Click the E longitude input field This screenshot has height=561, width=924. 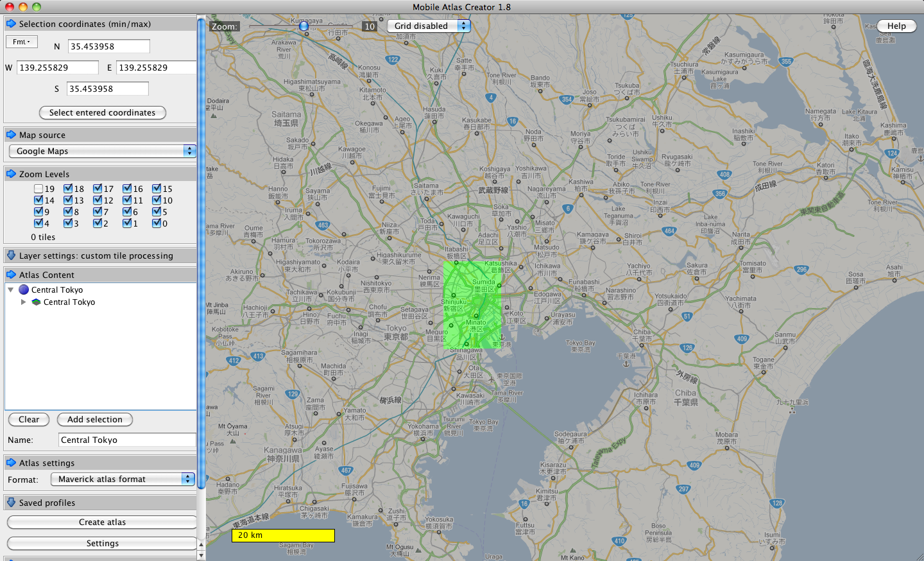(x=157, y=67)
